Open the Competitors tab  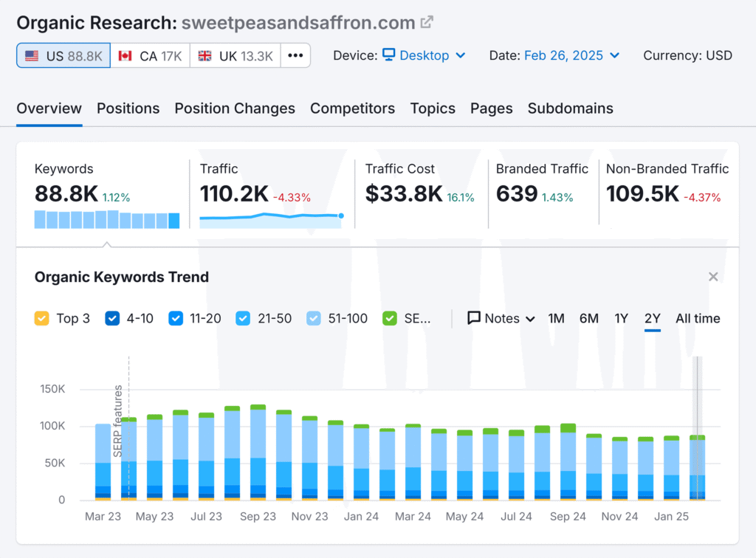(352, 108)
